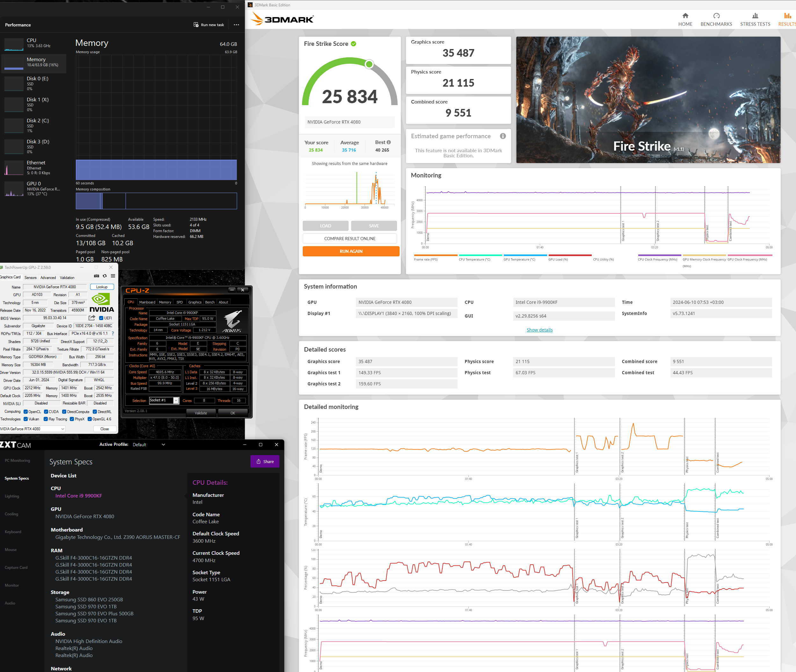Click the GPU Load (%) red legend swatch
The image size is (796, 672).
(569, 255)
